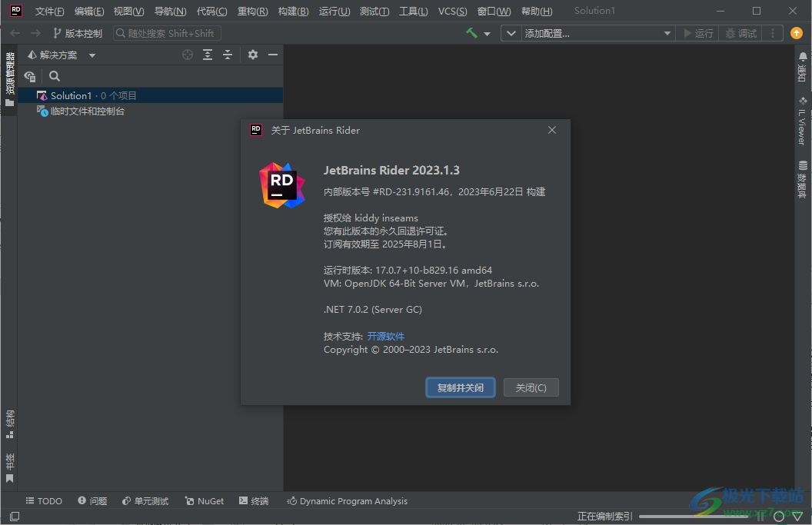Open the 添加配置 run configuration dropdown

(x=592, y=33)
